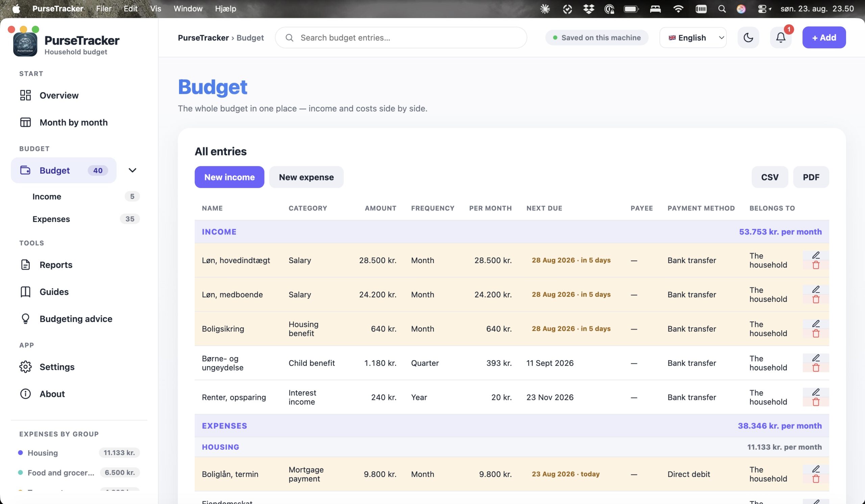
Task: Open the Edit menu
Action: (x=130, y=9)
